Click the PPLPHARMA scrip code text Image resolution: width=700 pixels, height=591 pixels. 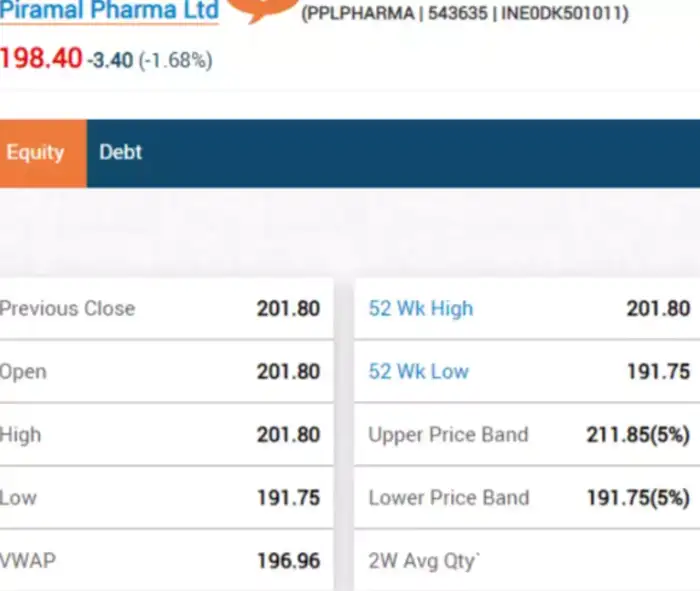pos(356,16)
